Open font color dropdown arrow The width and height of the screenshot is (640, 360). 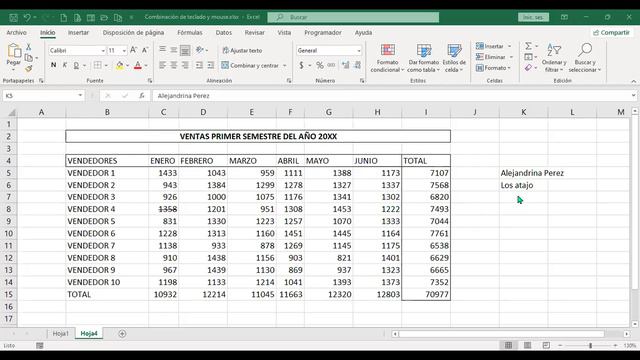(146, 65)
